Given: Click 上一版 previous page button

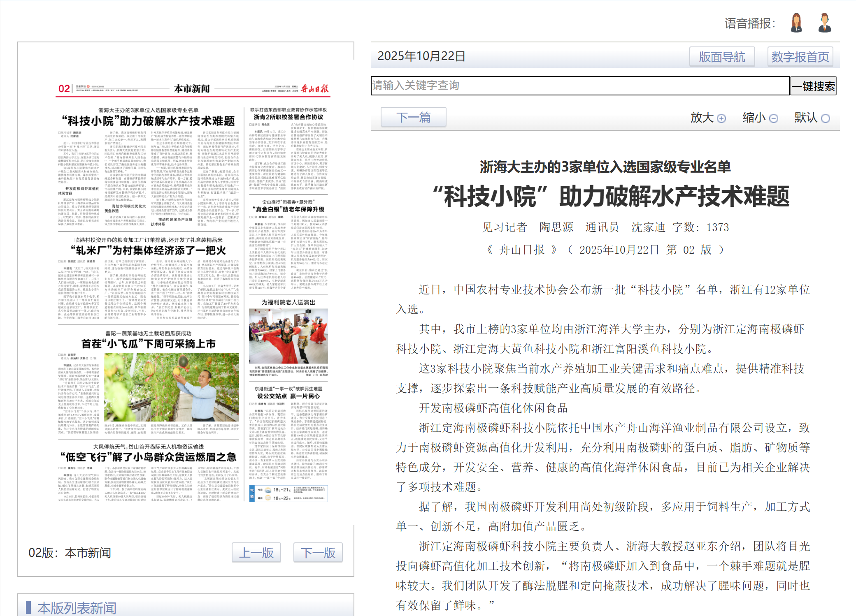Looking at the screenshot, I should click(x=256, y=553).
